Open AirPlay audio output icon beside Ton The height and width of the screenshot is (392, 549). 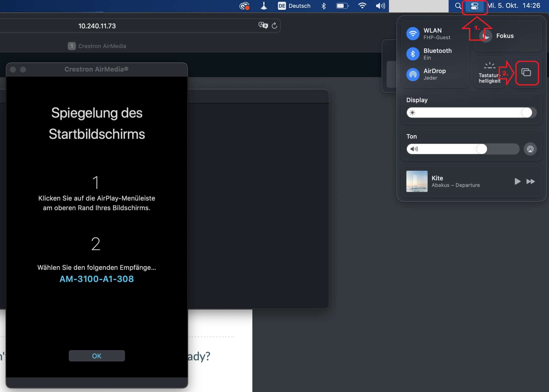pos(530,149)
